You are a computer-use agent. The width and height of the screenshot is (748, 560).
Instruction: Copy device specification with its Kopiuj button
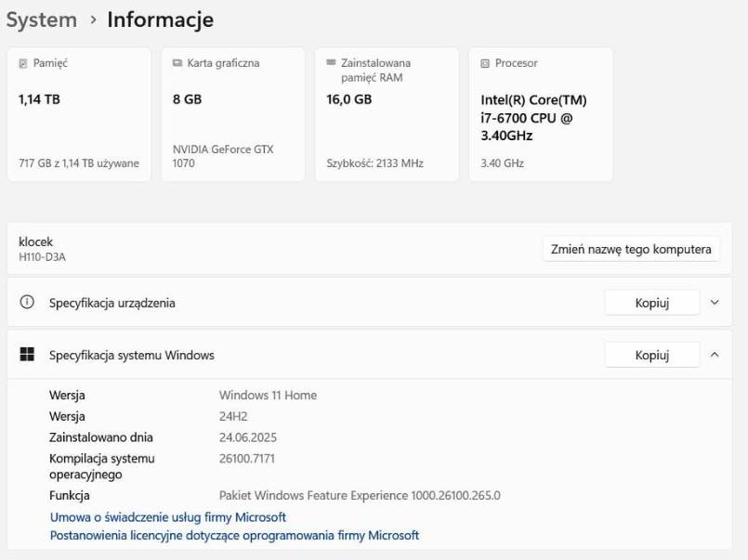click(x=651, y=303)
